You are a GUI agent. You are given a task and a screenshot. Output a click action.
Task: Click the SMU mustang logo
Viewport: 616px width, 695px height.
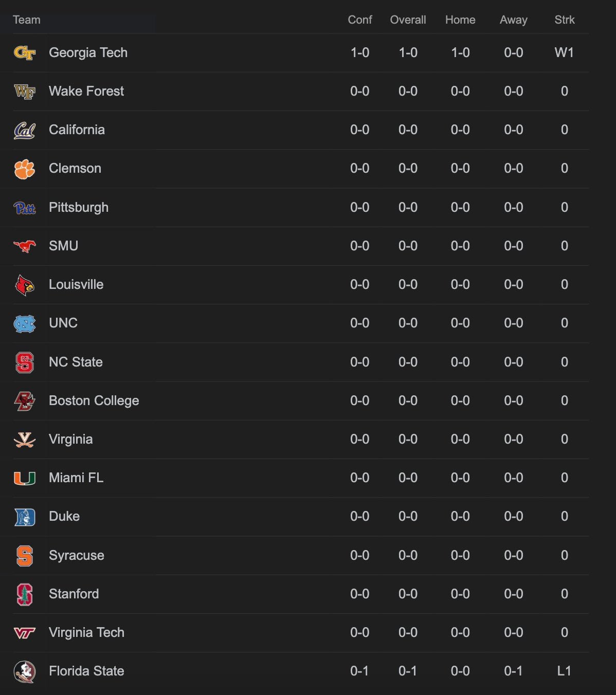coord(25,246)
